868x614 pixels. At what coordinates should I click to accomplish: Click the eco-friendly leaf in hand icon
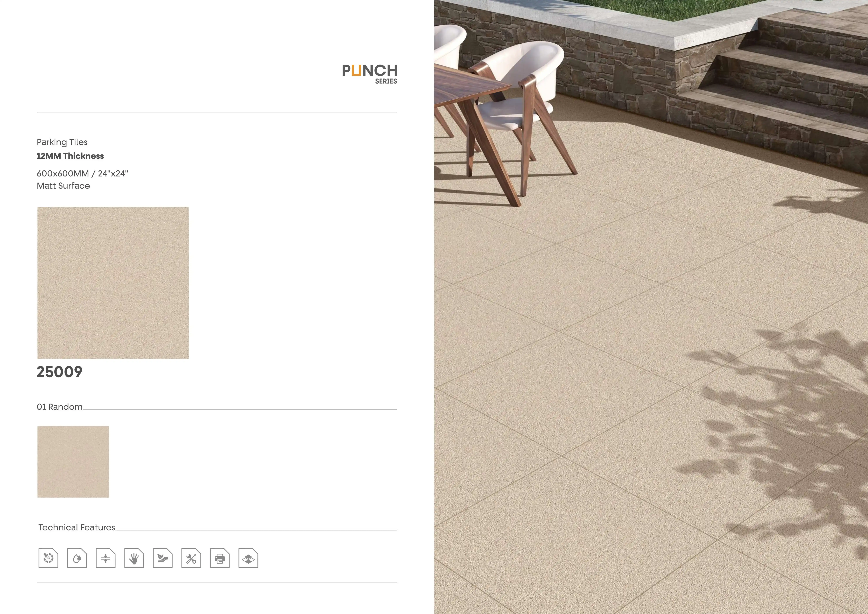(x=163, y=558)
